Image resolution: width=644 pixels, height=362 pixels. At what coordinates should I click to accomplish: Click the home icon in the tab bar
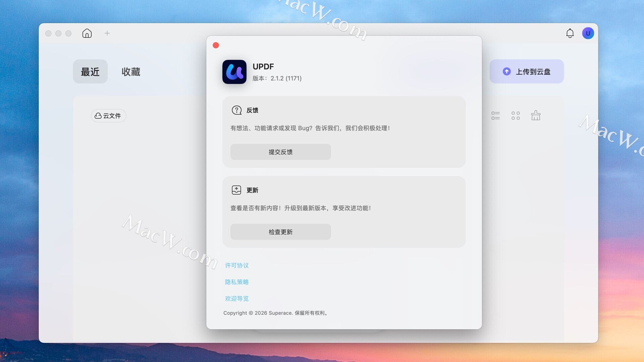pos(87,33)
